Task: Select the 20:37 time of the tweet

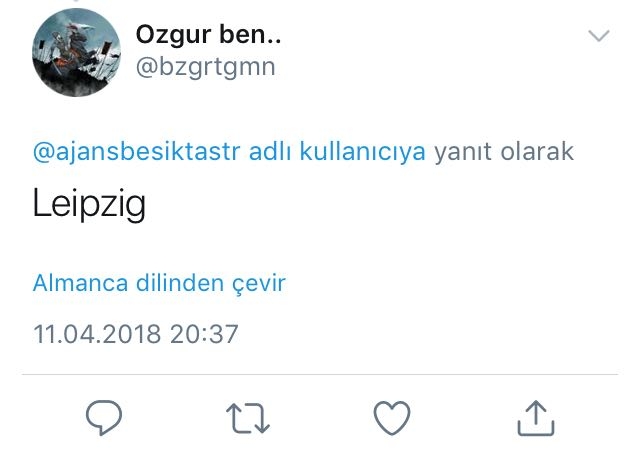Action: point(204,334)
